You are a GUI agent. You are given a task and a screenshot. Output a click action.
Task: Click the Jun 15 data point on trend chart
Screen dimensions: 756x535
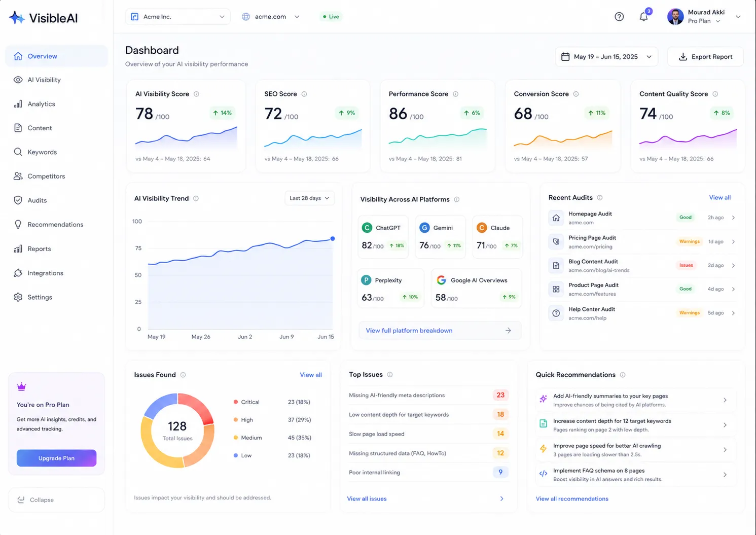333,238
